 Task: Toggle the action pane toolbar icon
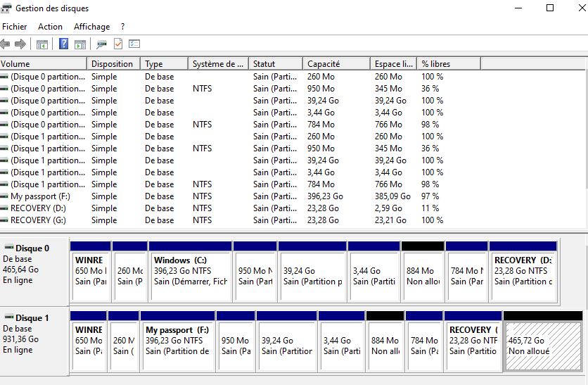[80, 44]
